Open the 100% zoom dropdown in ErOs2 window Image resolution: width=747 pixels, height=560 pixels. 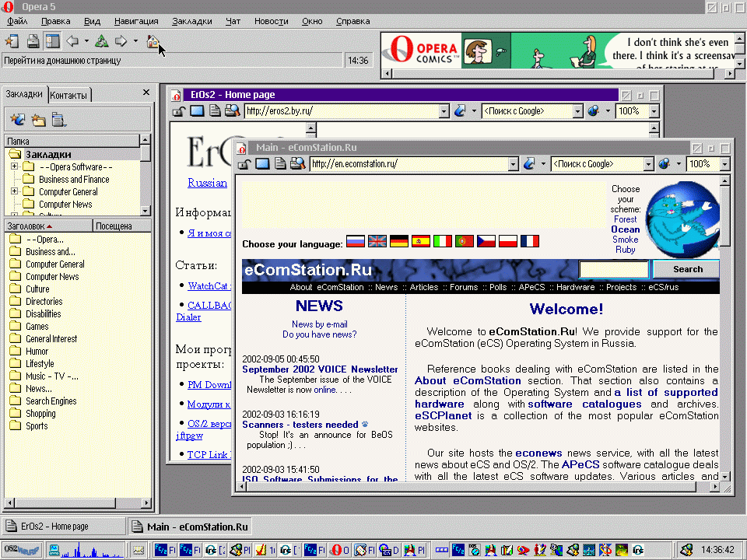654,111
